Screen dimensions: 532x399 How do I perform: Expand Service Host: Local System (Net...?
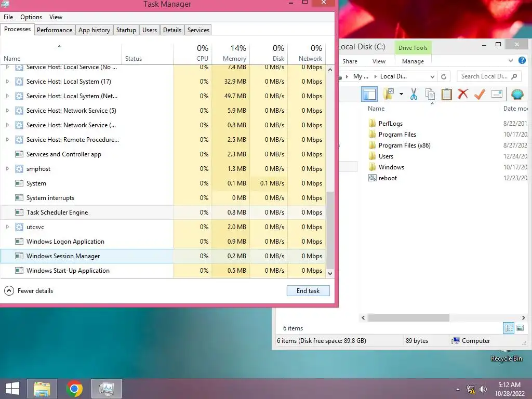pos(7,96)
